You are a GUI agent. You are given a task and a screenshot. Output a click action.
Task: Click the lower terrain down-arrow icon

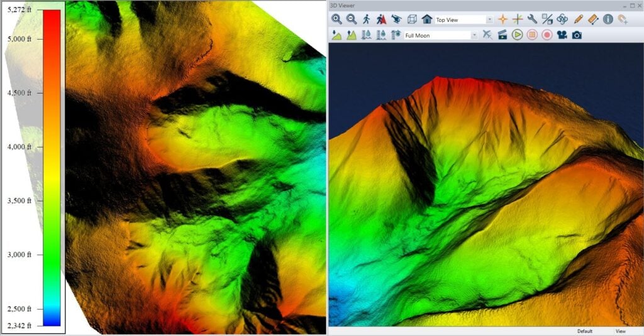coord(336,35)
